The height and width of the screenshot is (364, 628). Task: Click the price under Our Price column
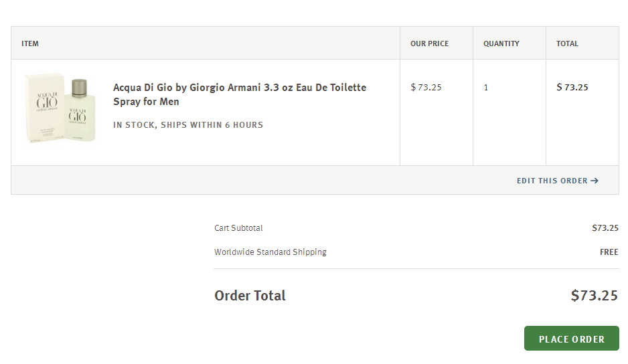click(426, 87)
